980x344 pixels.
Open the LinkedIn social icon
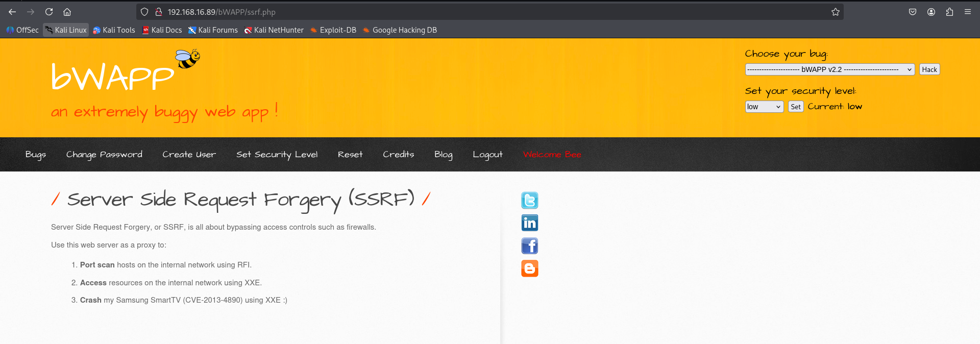pyautogui.click(x=530, y=223)
